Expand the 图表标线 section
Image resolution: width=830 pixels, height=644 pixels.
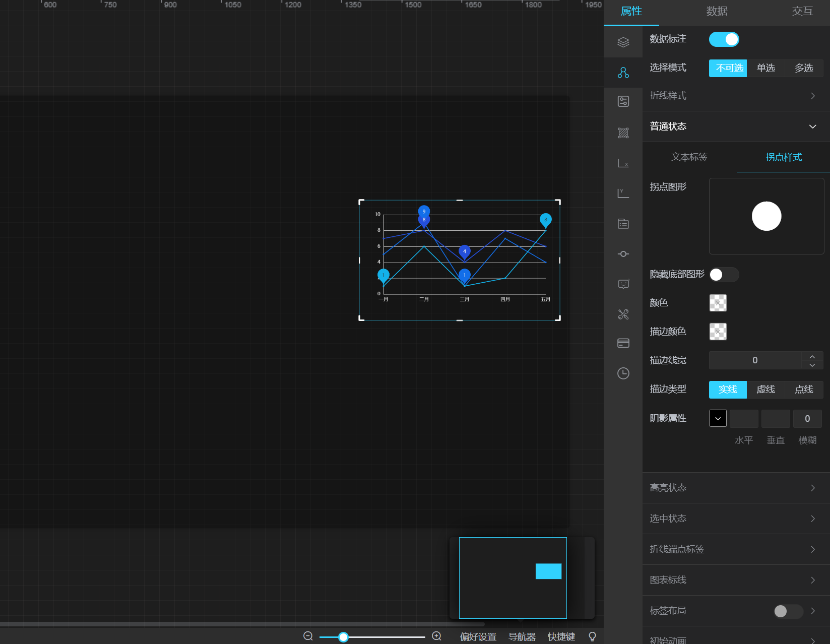[x=736, y=580]
